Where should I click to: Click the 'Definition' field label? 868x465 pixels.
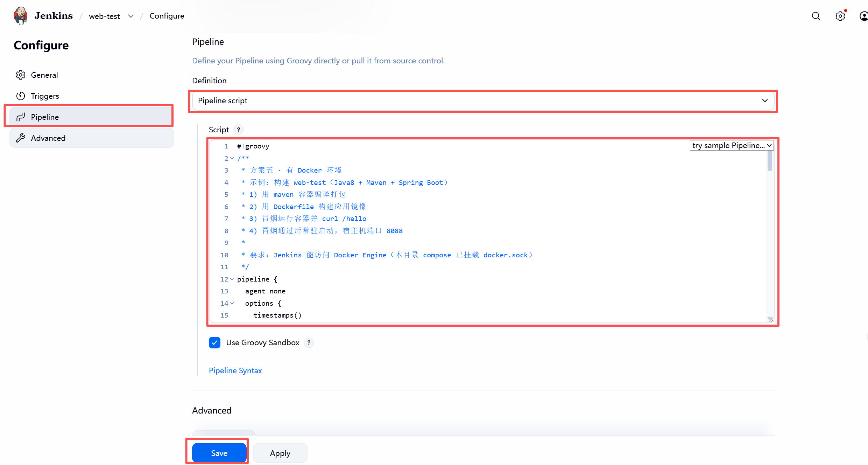point(209,81)
